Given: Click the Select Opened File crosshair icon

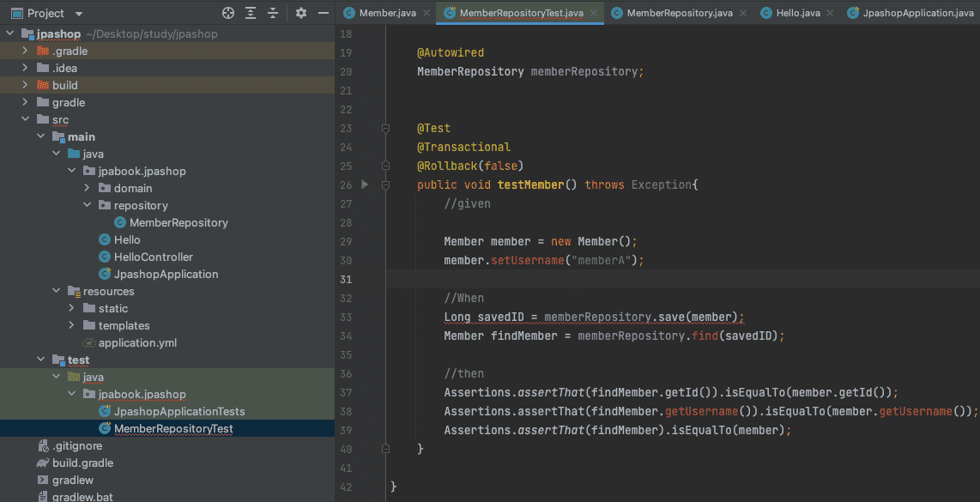Looking at the screenshot, I should pyautogui.click(x=228, y=13).
